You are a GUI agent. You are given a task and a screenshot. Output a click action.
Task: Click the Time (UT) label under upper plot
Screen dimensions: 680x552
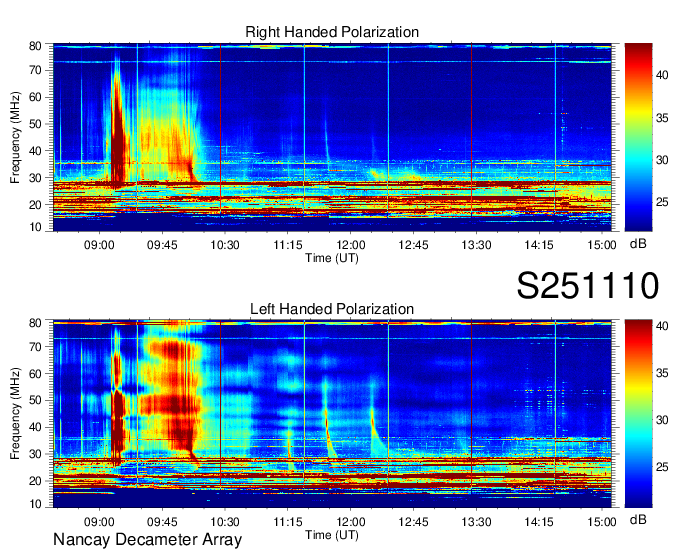[331, 257]
